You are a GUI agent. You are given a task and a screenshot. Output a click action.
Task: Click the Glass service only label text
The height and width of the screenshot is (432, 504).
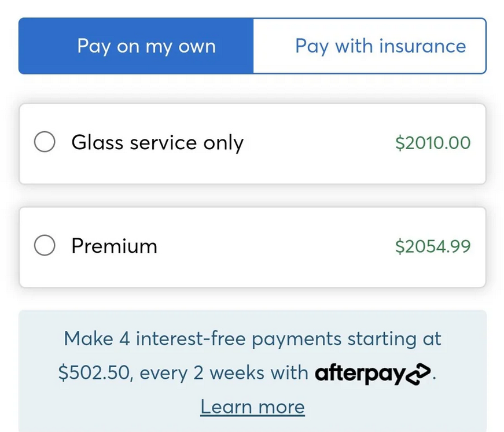point(157,142)
